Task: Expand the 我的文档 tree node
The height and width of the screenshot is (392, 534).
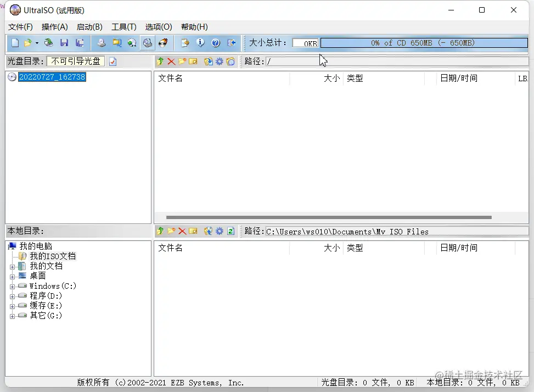Action: click(12, 267)
